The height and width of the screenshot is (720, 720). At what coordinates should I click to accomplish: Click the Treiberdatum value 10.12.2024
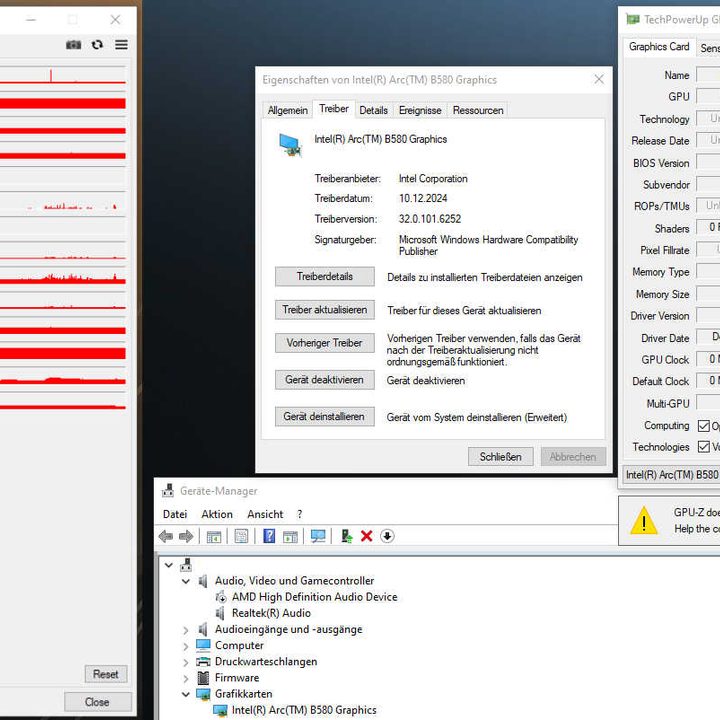point(423,198)
